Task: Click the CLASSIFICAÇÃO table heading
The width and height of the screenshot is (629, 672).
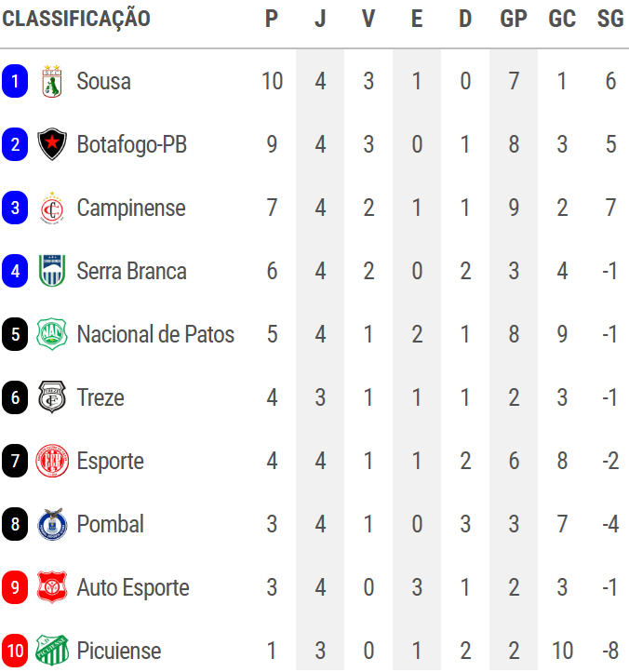Action: 76,19
